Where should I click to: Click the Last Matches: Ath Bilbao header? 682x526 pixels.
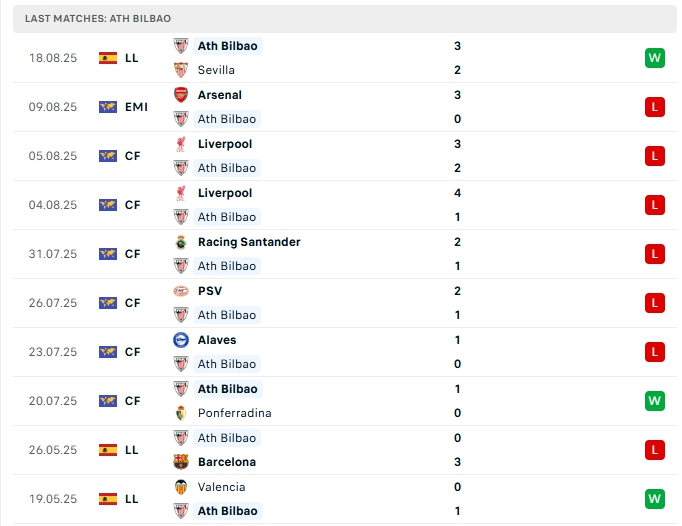click(x=97, y=19)
